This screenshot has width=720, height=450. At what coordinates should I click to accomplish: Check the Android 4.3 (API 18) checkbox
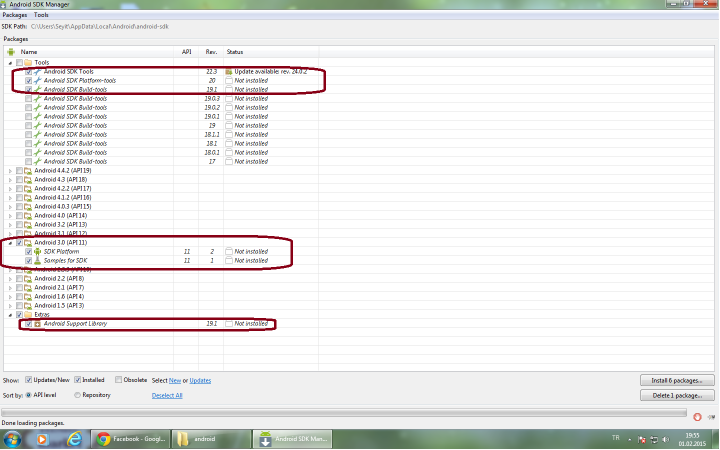click(x=19, y=180)
